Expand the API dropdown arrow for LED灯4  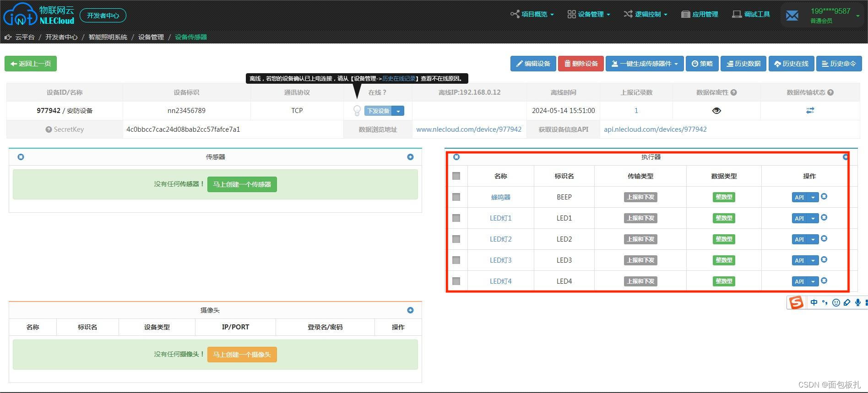coord(813,281)
